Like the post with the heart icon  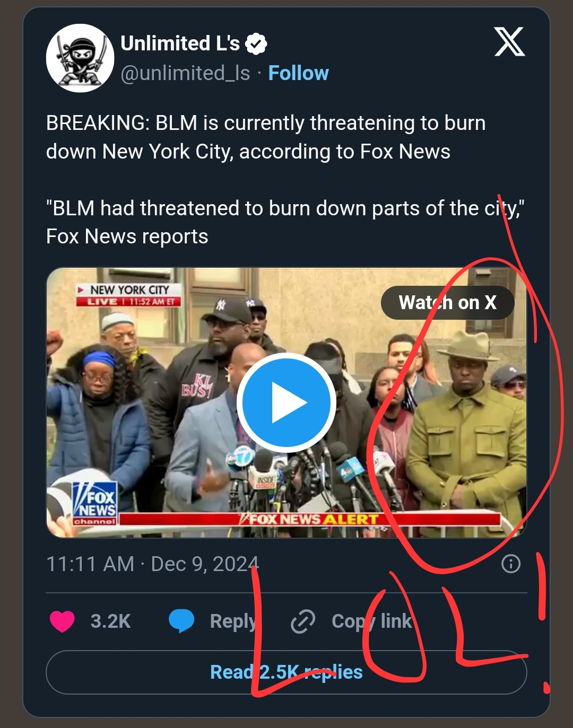coord(62,621)
